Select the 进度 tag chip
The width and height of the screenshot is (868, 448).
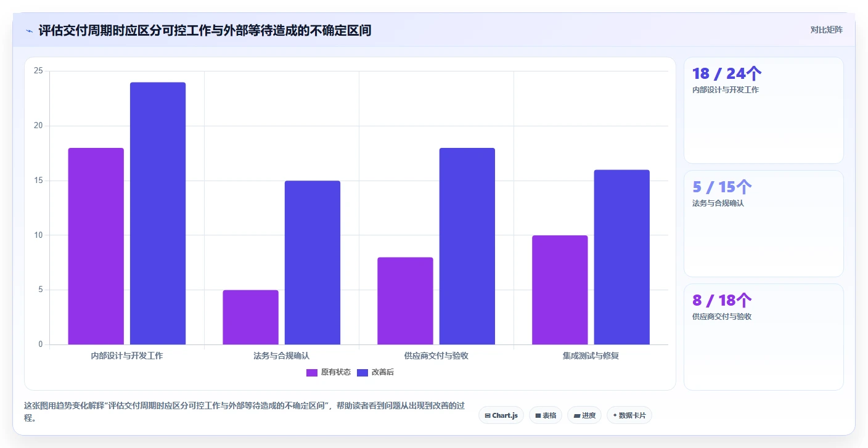pyautogui.click(x=584, y=415)
